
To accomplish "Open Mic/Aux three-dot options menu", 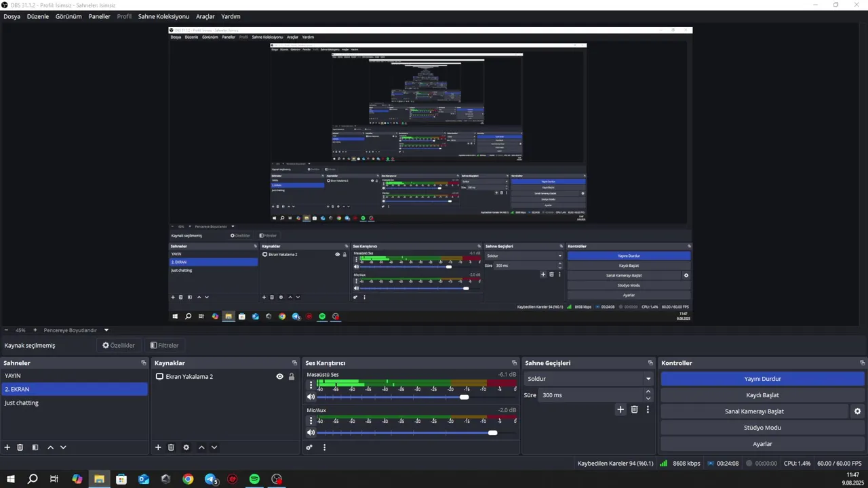I will [311, 420].
